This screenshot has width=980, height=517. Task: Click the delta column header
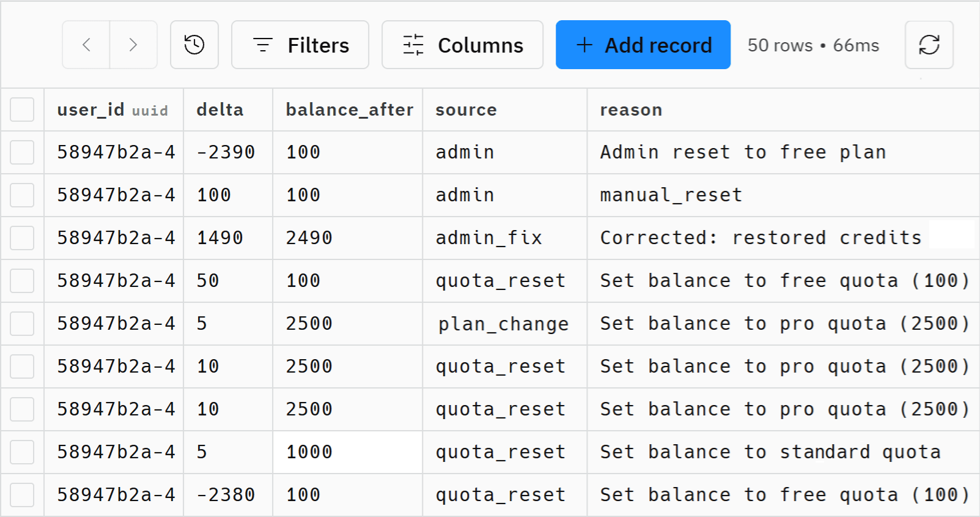220,110
